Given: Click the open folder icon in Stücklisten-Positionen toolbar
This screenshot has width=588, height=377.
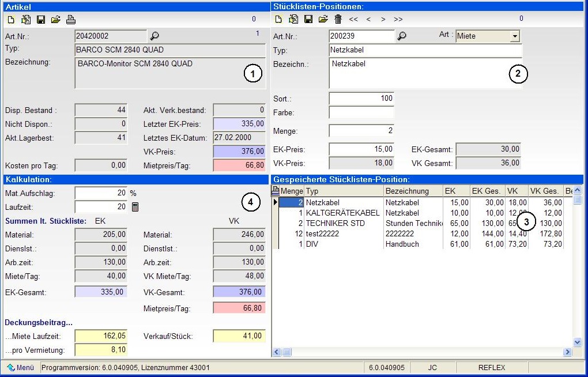Looking at the screenshot, I should (323, 19).
